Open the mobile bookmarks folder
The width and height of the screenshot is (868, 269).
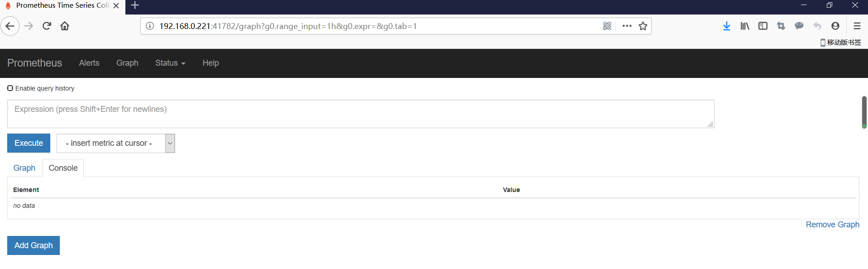pos(841,42)
